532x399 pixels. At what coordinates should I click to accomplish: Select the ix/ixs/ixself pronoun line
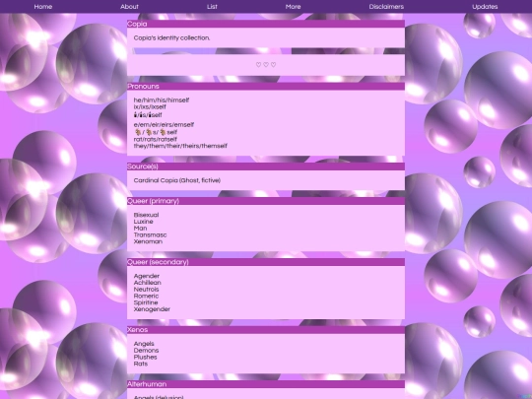150,106
